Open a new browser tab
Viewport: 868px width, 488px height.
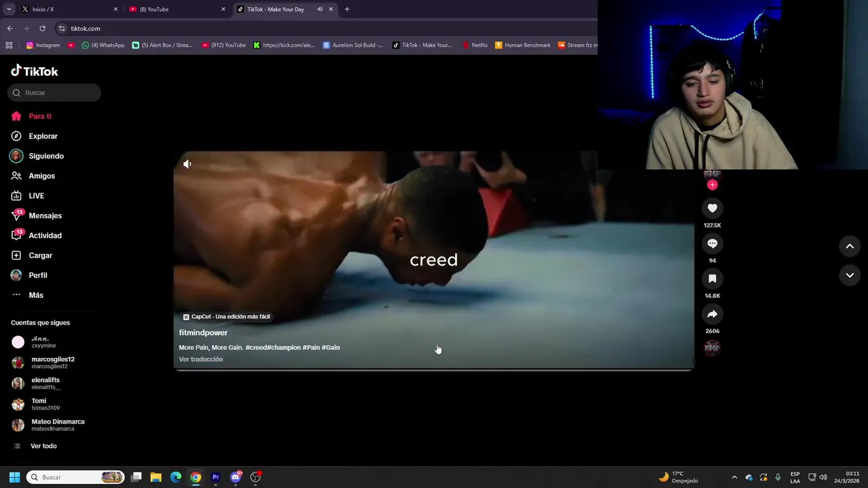click(x=347, y=9)
